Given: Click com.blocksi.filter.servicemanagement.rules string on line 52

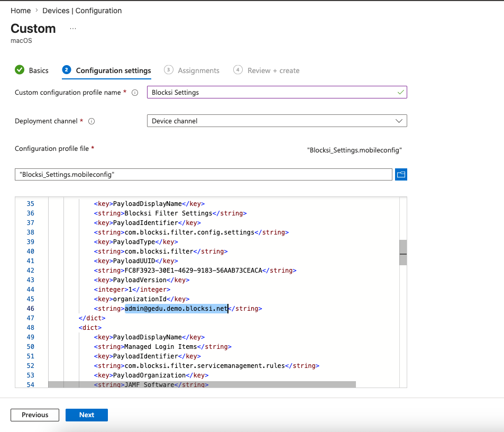Looking at the screenshot, I should [x=205, y=366].
